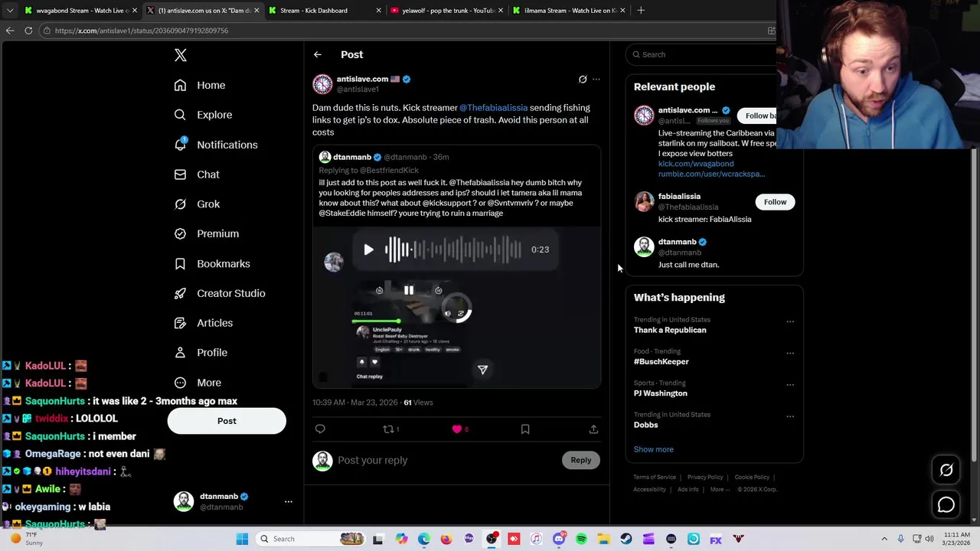Open the quoted post by dtanmanb
The height and width of the screenshot is (551, 980).
(x=456, y=266)
